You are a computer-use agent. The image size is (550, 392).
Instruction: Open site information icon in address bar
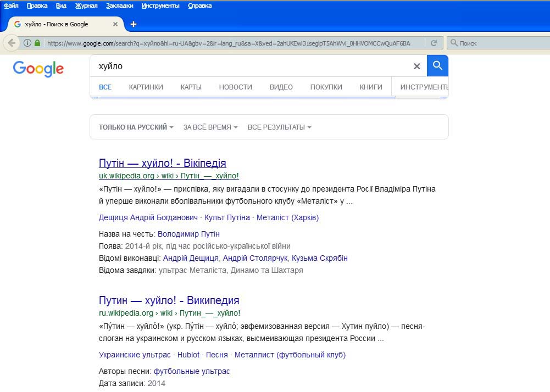pyautogui.click(x=27, y=43)
